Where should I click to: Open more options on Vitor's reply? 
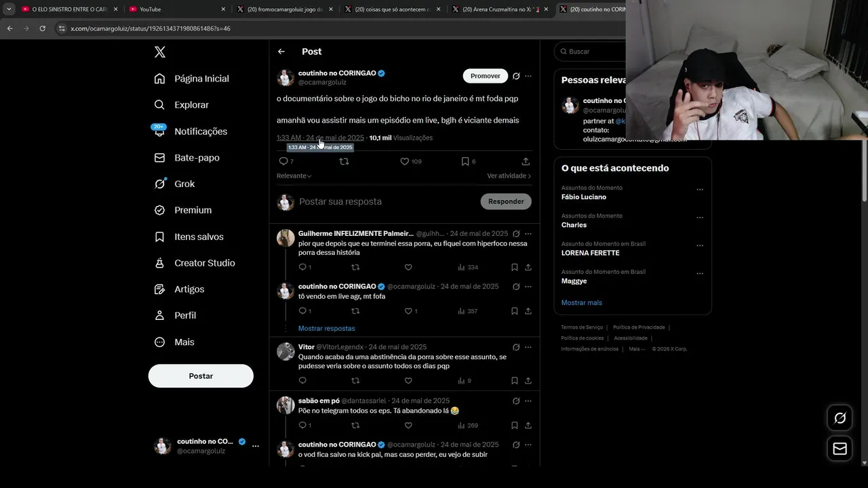[x=528, y=347]
